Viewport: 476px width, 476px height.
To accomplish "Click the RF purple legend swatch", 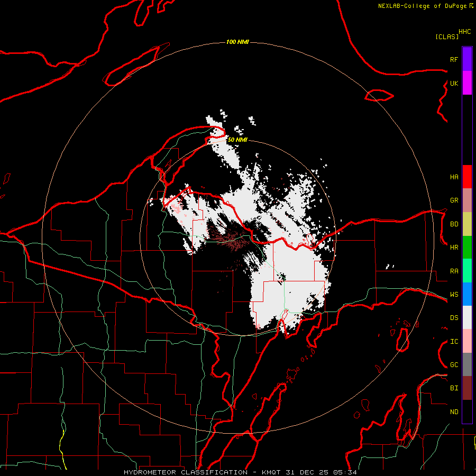I will (x=467, y=59).
